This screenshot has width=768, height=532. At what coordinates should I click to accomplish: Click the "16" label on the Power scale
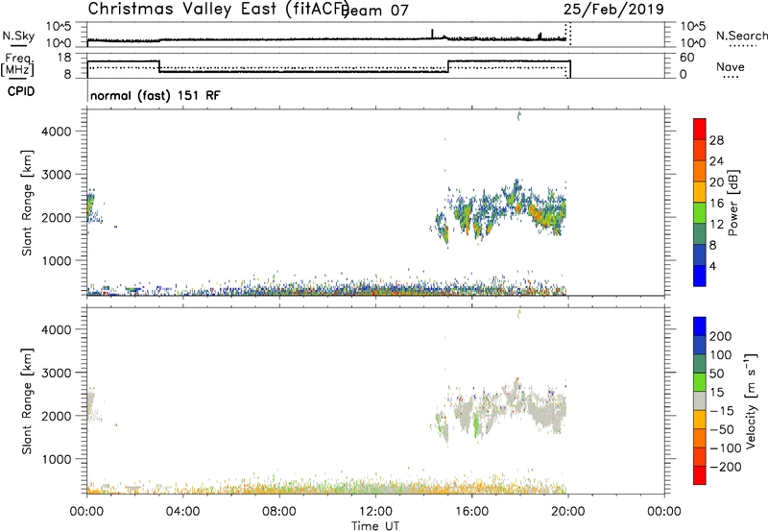click(716, 204)
